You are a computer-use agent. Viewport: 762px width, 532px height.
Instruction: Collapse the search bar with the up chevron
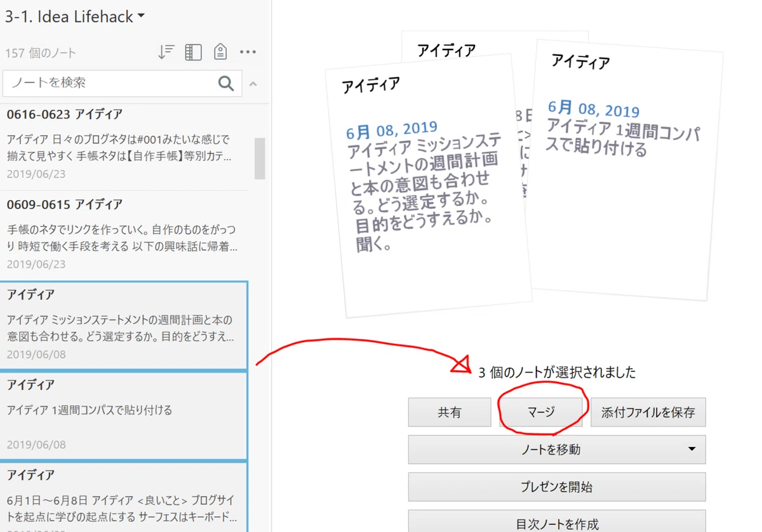point(253,84)
